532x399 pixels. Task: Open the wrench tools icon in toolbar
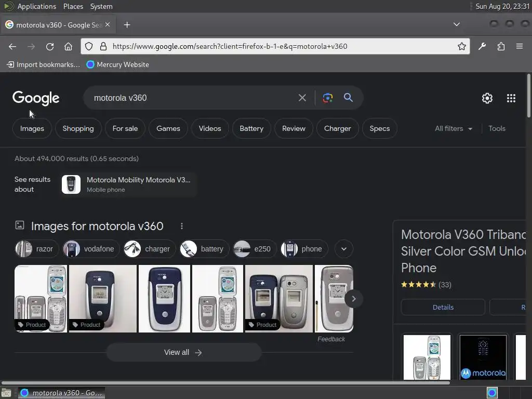[x=482, y=46]
